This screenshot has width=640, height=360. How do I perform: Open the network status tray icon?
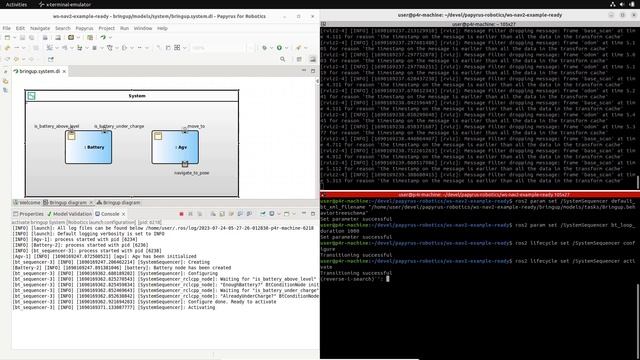click(613, 4)
